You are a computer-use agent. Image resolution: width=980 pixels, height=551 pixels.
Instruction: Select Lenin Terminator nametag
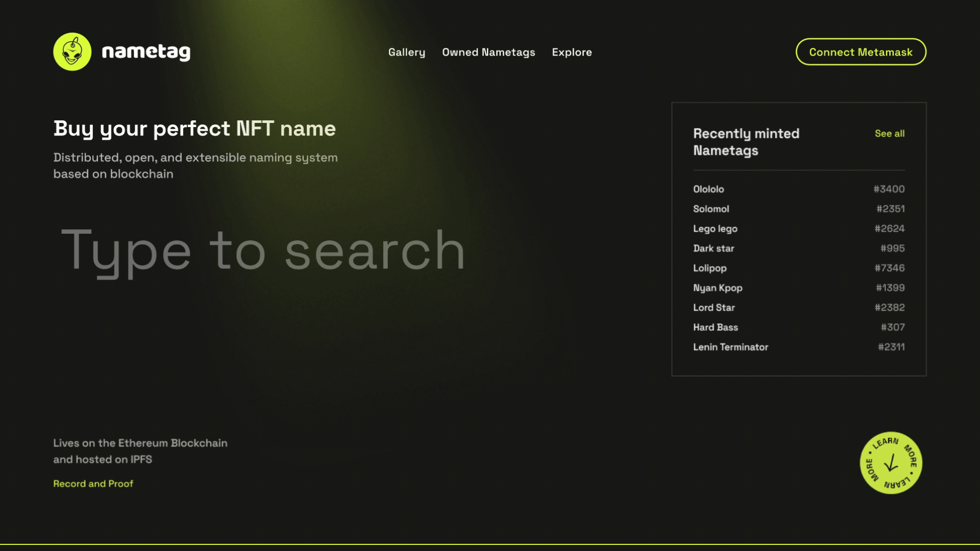(730, 347)
